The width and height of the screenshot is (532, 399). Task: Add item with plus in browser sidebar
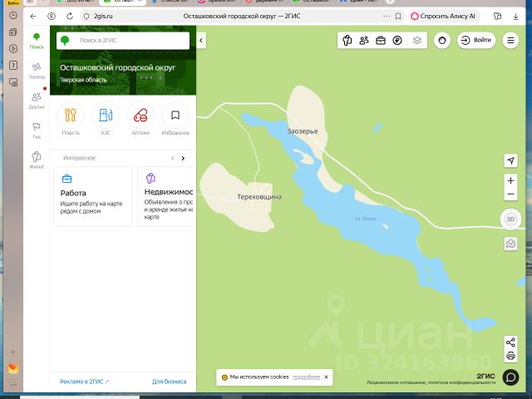click(x=13, y=352)
